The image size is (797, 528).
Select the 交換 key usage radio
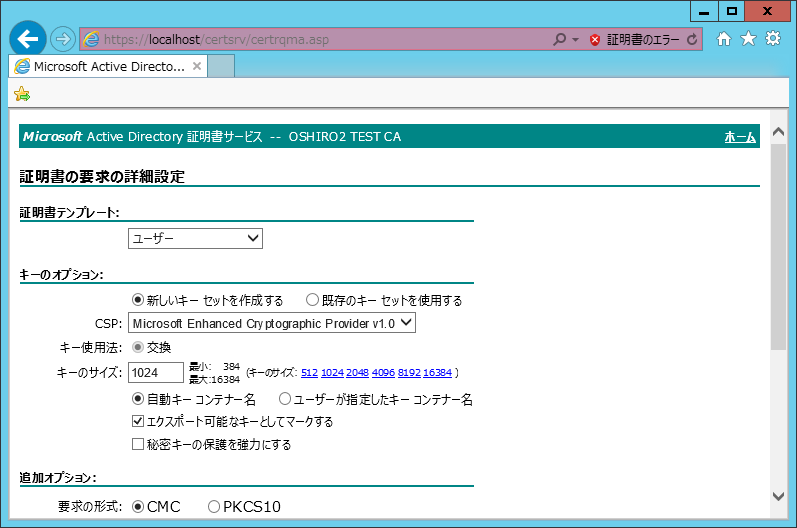(x=138, y=347)
